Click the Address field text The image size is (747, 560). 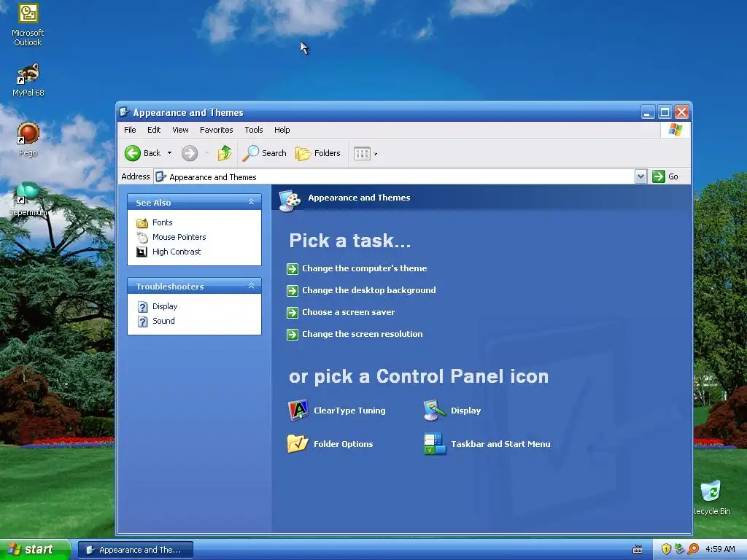pyautogui.click(x=212, y=177)
